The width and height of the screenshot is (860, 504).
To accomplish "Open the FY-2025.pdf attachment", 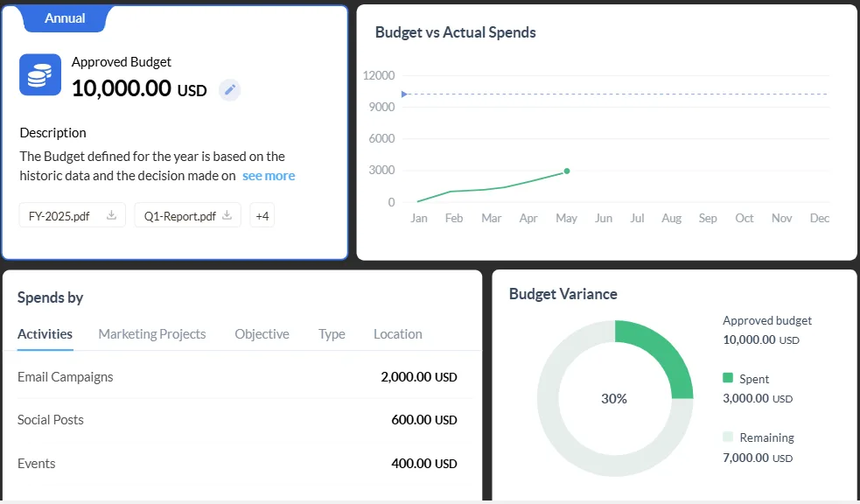I will [73, 215].
